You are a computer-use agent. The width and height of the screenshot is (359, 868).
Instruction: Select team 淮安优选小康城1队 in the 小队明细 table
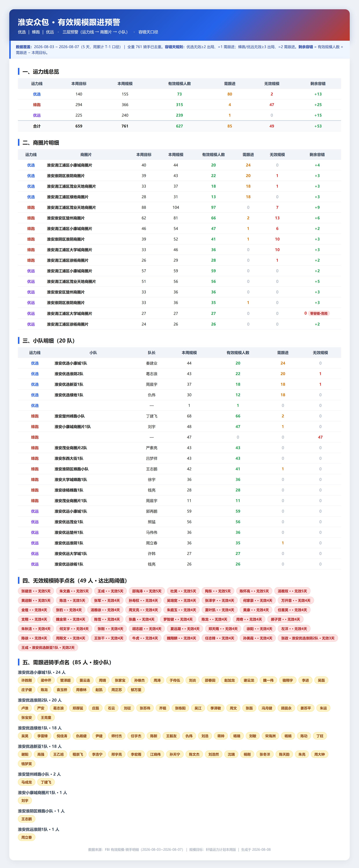coord(71,363)
